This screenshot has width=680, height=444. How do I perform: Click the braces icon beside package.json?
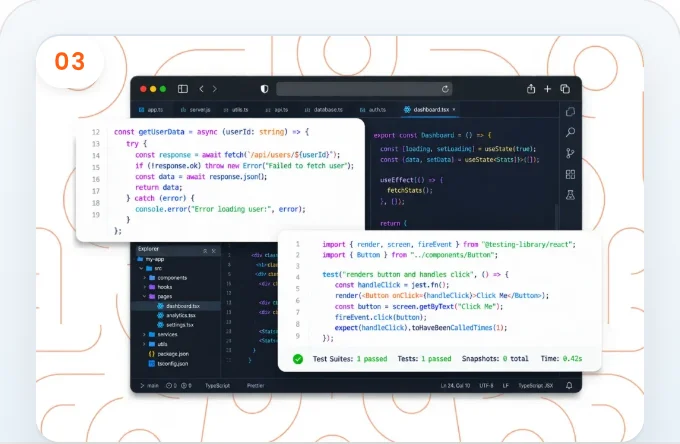click(x=152, y=354)
